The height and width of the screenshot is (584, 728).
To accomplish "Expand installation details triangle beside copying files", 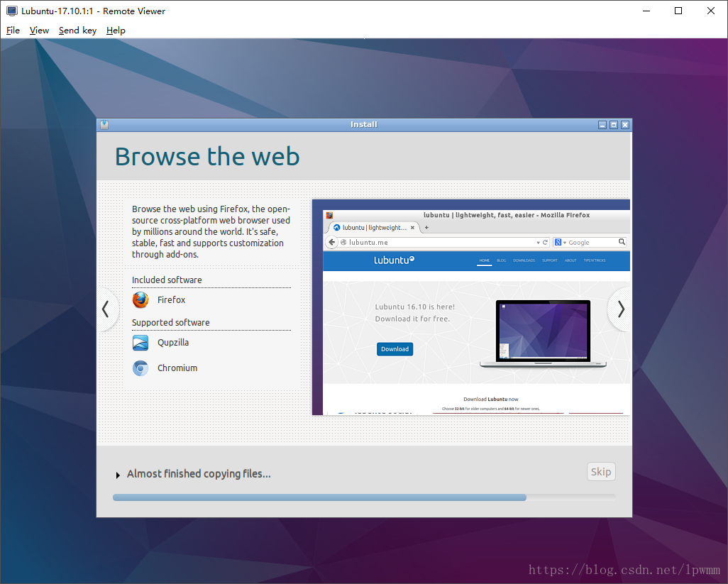I will [x=118, y=475].
